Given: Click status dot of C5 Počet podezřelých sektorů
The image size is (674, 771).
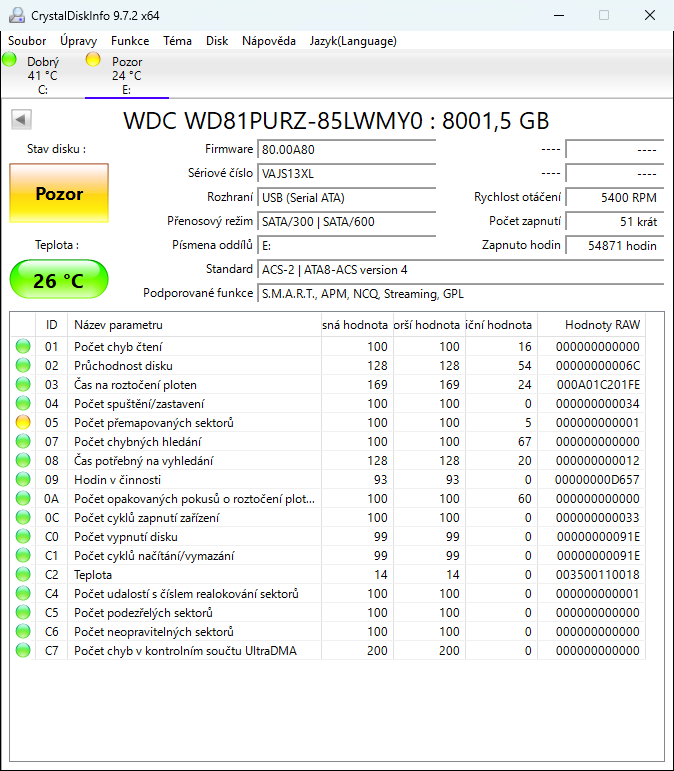Looking at the screenshot, I should coord(23,613).
